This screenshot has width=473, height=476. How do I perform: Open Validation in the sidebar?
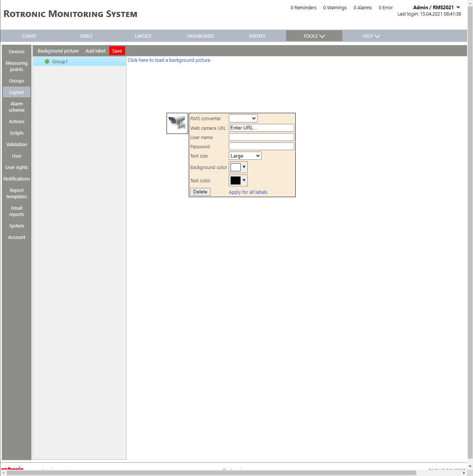17,144
